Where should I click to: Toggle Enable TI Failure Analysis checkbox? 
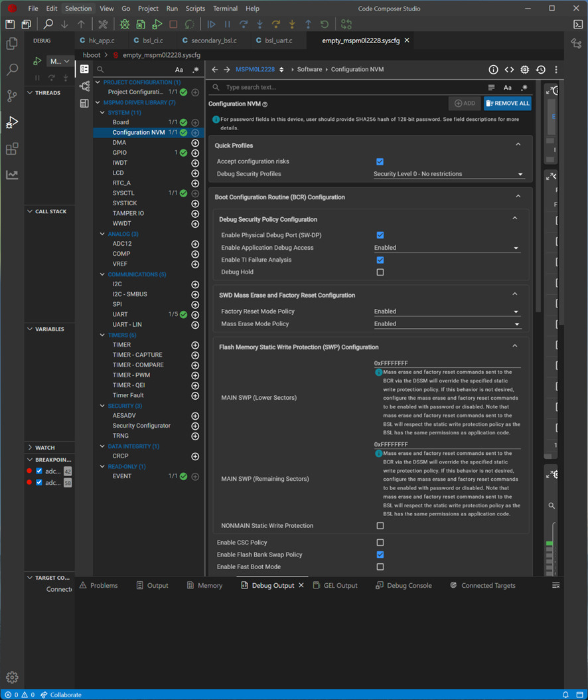[x=380, y=260]
